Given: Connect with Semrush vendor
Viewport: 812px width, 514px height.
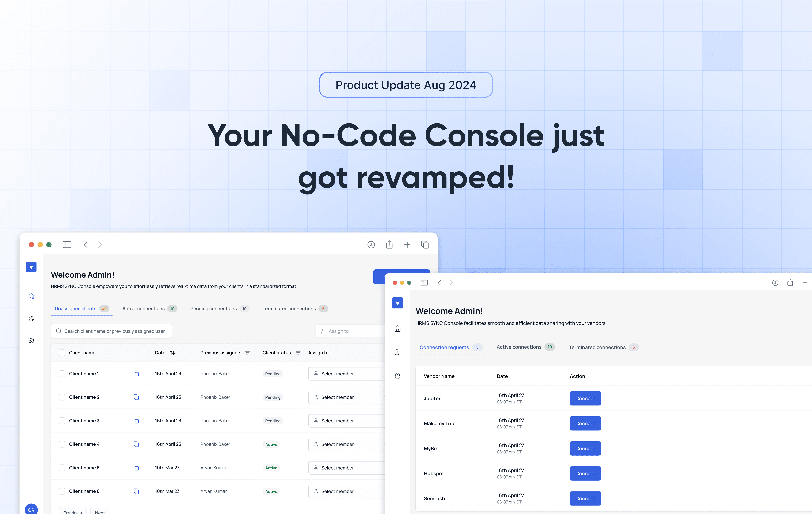Looking at the screenshot, I should [x=585, y=498].
